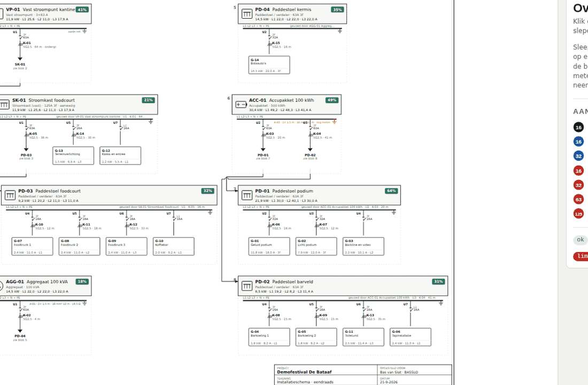Click the 64% load badge on PD-01

click(391, 191)
